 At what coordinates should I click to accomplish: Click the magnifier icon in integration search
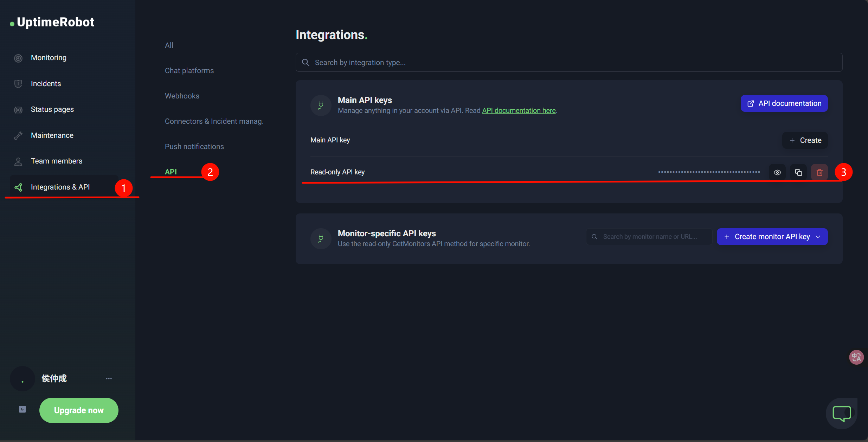tap(306, 63)
